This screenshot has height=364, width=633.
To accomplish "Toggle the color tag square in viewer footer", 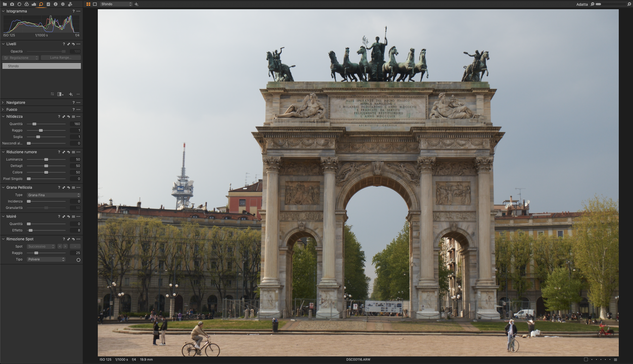I will click(x=586, y=360).
